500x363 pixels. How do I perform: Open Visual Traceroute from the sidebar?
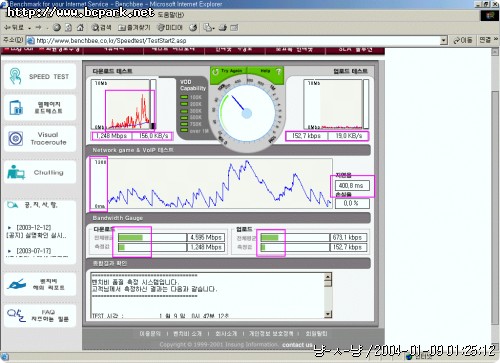click(40, 139)
